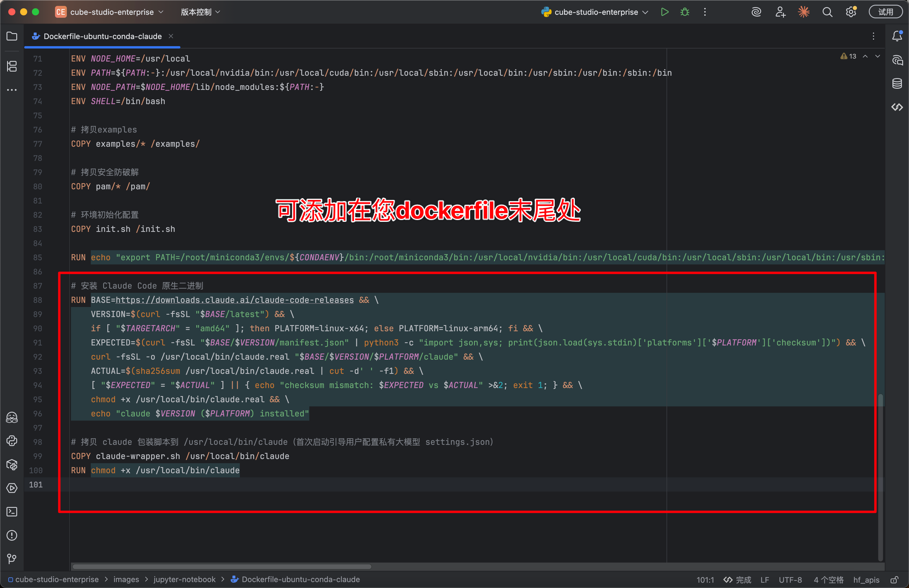The width and height of the screenshot is (909, 588).
Task: Click the orange Claude starburst icon
Action: [x=804, y=12]
